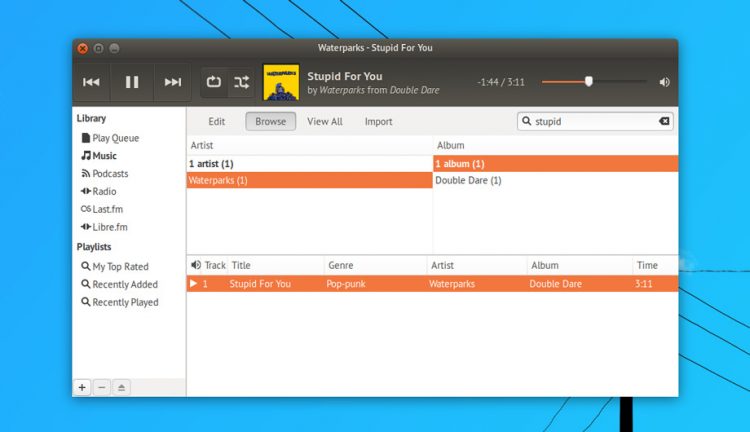The width and height of the screenshot is (750, 432).
Task: Click the View All button
Action: coord(325,122)
